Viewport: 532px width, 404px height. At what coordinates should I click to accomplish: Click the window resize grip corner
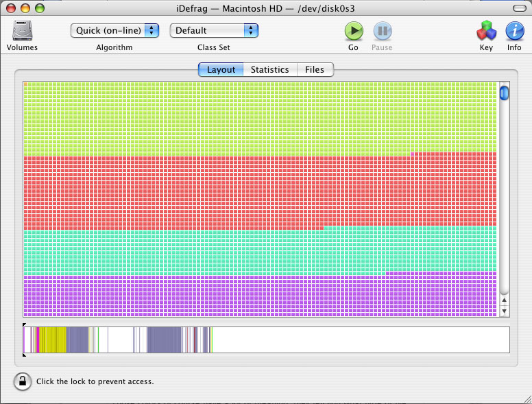(x=527, y=399)
